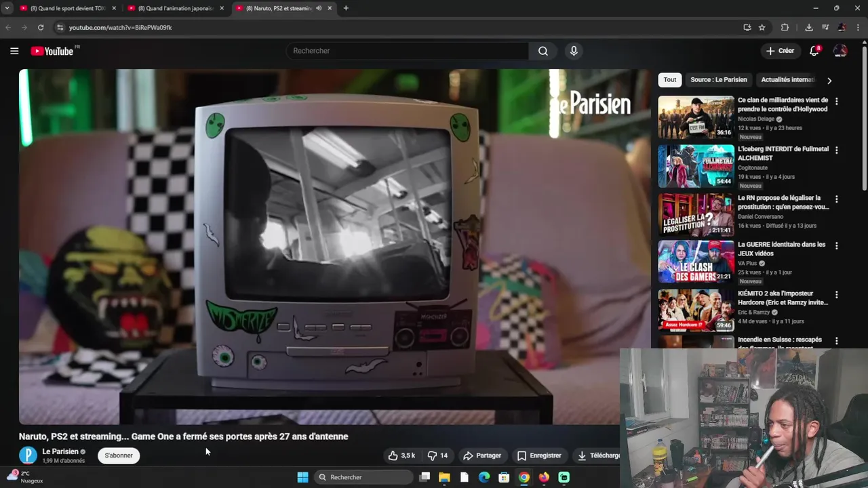Start voice search with microphone icon

pyautogui.click(x=574, y=51)
